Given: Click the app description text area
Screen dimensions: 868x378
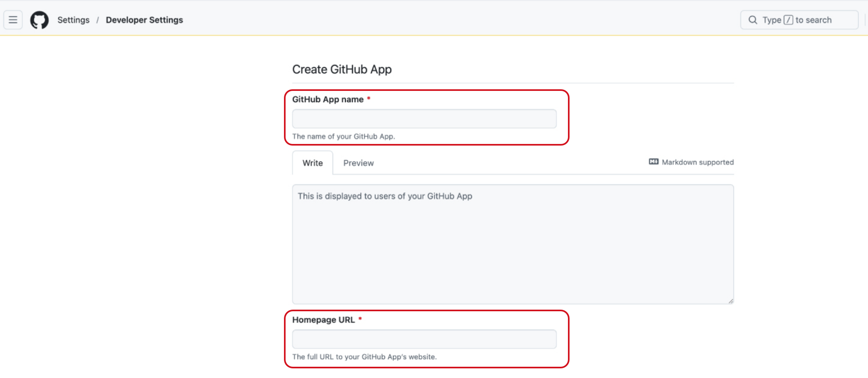Looking at the screenshot, I should point(513,244).
